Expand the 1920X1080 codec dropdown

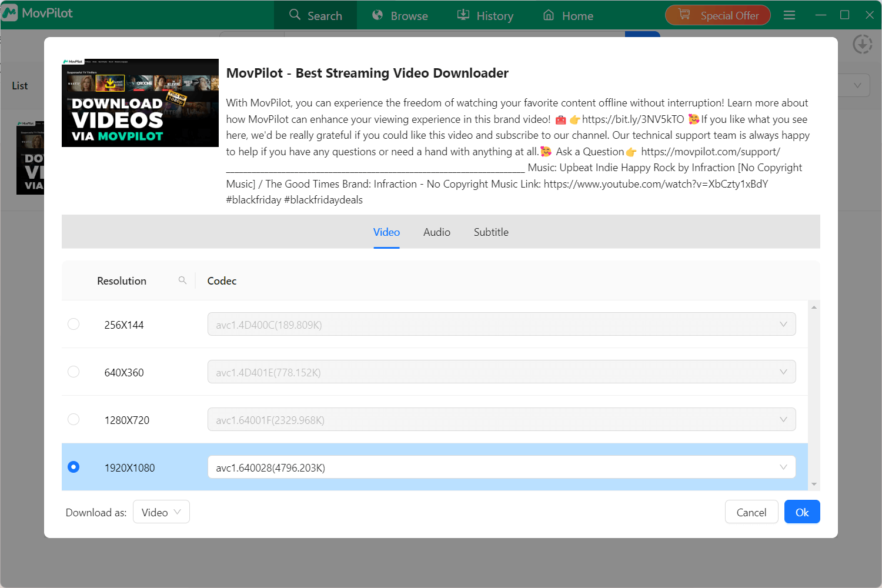coord(783,467)
